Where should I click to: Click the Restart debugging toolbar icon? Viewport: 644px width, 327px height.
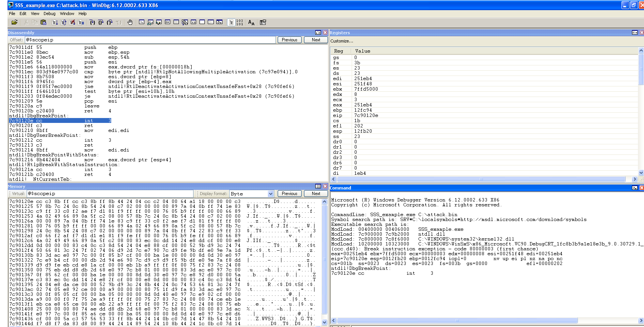coord(63,23)
